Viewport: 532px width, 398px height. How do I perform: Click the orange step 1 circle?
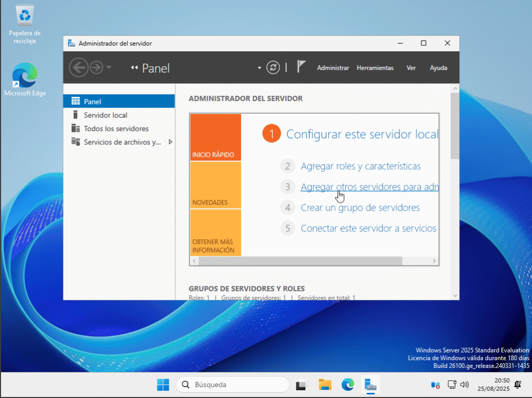point(271,133)
